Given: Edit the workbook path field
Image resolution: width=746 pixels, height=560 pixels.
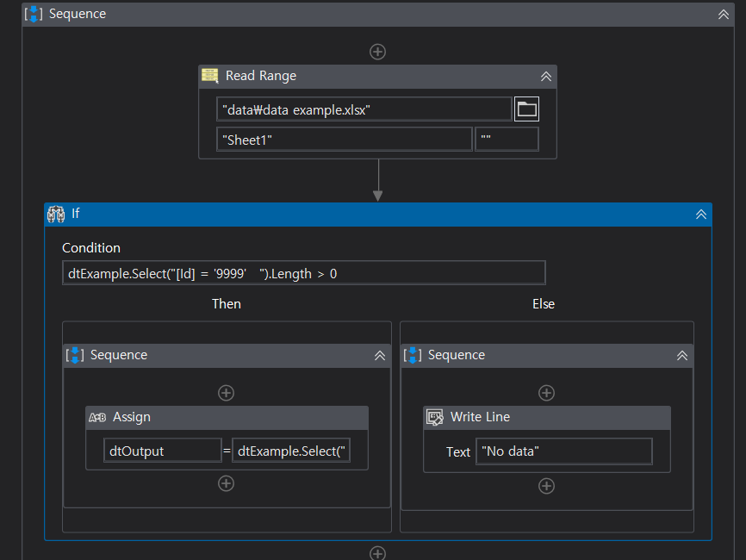Looking at the screenshot, I should tap(364, 109).
